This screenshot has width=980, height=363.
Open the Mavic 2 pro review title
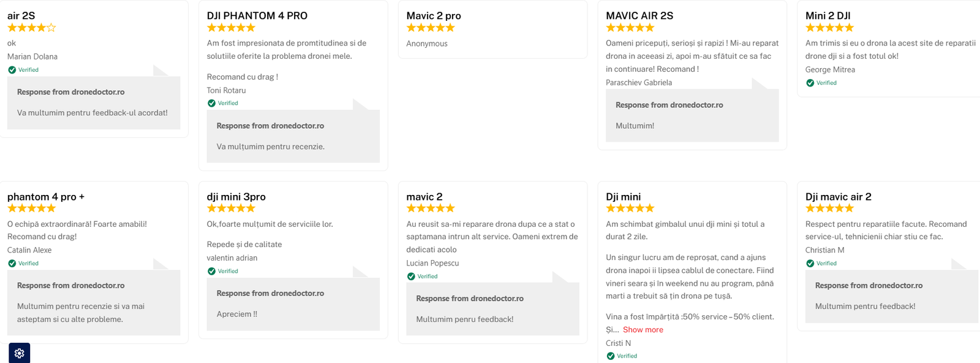[434, 16]
